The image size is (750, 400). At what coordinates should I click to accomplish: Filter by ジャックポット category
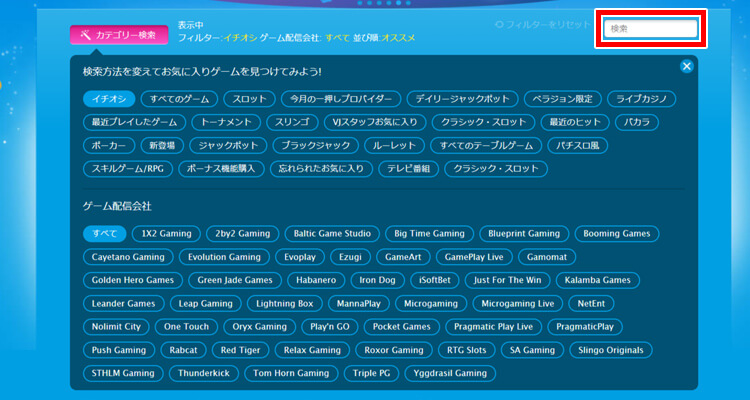click(x=228, y=145)
